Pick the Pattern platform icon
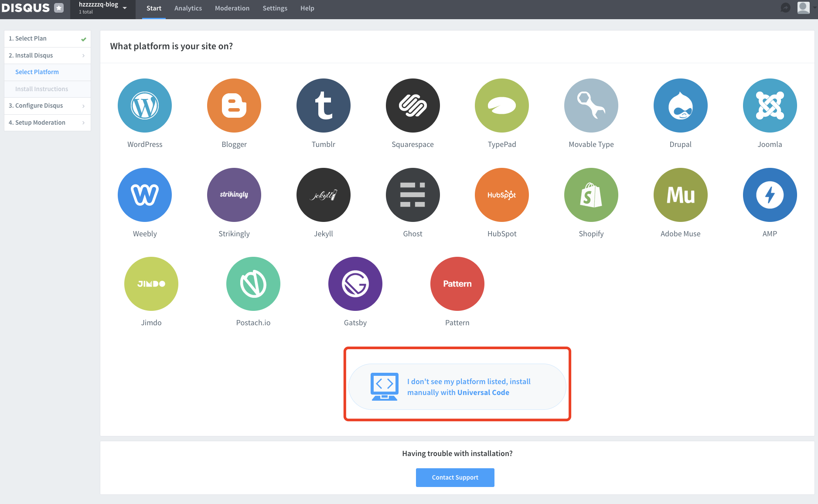Screen dimensions: 818x504 [457, 284]
